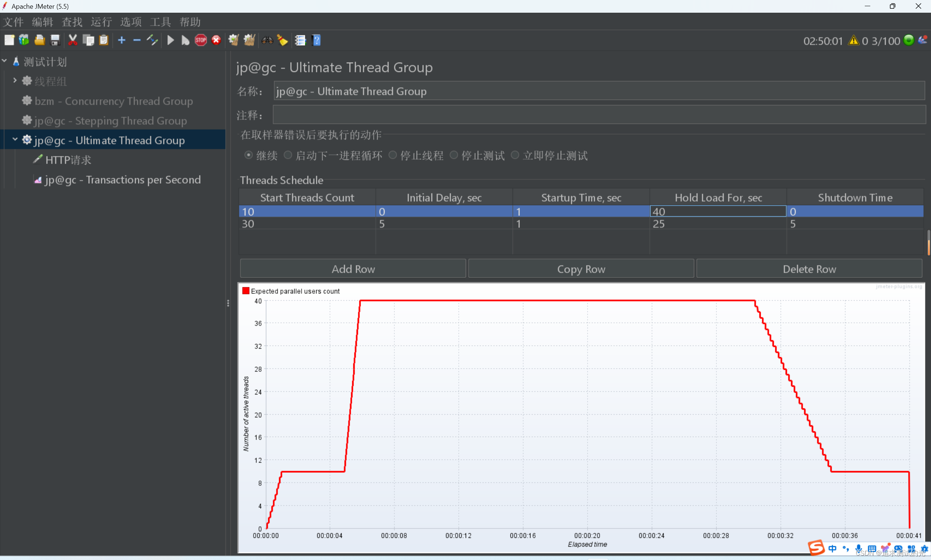
Task: Open Search with the binoculars icon
Action: click(267, 40)
